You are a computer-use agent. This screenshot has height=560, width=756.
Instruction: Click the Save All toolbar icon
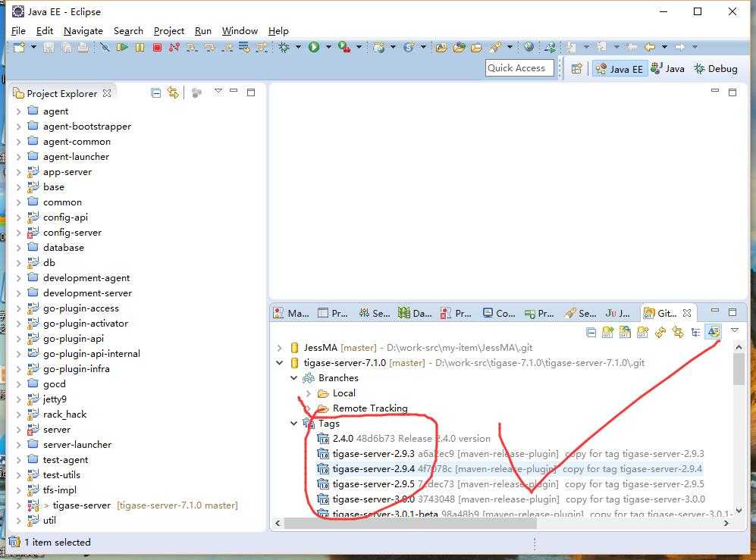[x=66, y=47]
